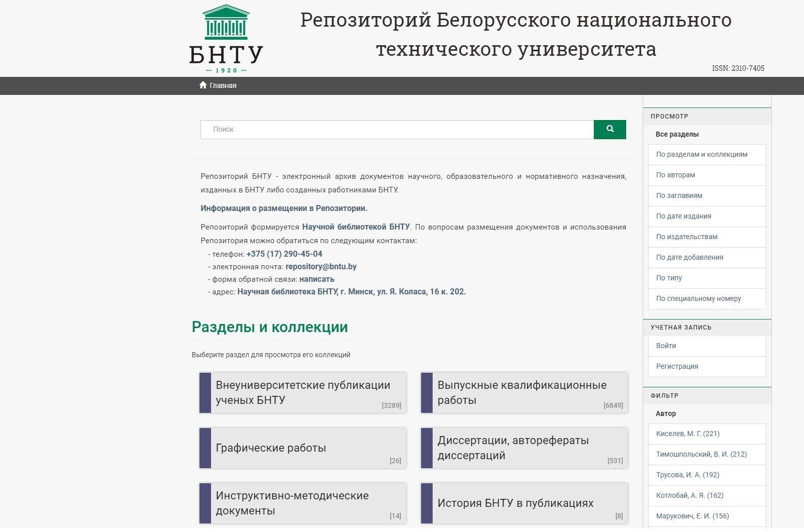Viewport: 804px width, 532px height.
Task: Click the BNTU logo with columns
Action: pos(226,38)
